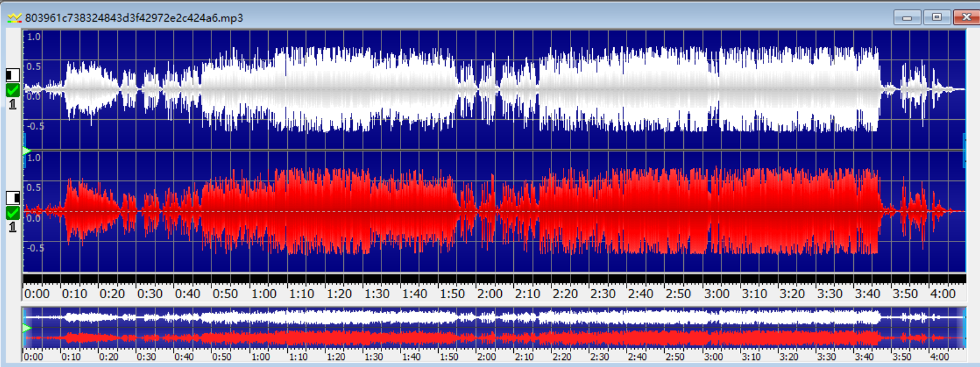Close the mp3 waveform window
This screenshot has height=367, width=980.
coord(966,18)
